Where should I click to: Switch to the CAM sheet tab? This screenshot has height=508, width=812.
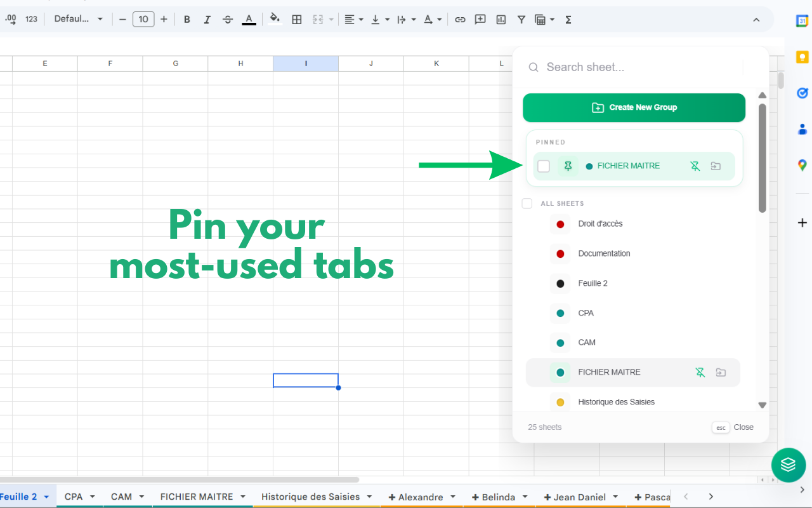(122, 496)
